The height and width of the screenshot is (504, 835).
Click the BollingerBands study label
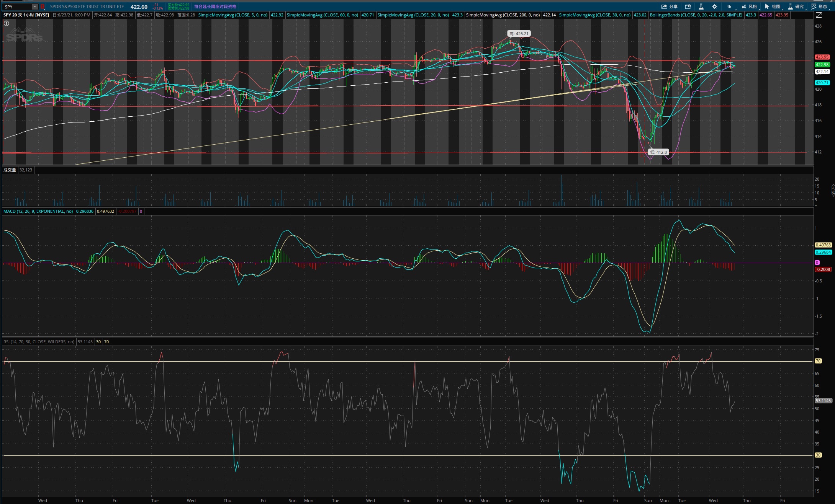[696, 15]
